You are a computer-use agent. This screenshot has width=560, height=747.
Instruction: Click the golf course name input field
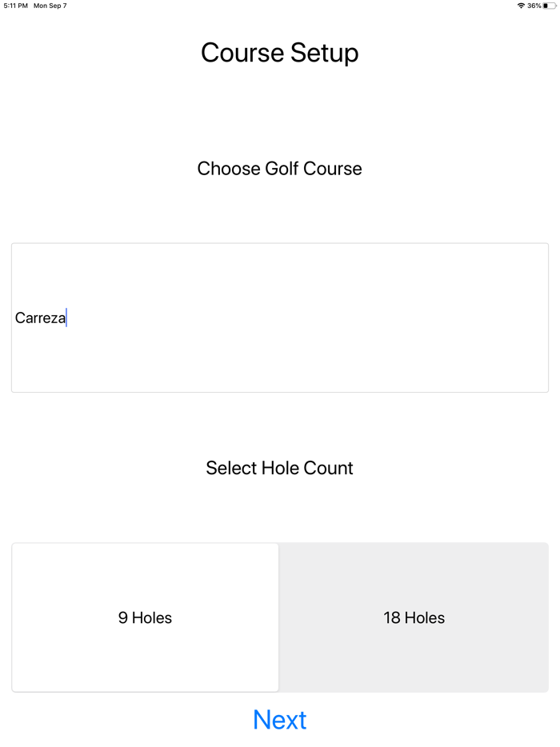point(279,318)
